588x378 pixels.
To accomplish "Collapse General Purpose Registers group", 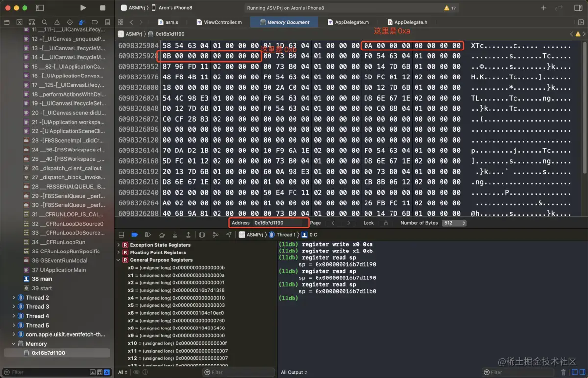I will (x=119, y=260).
